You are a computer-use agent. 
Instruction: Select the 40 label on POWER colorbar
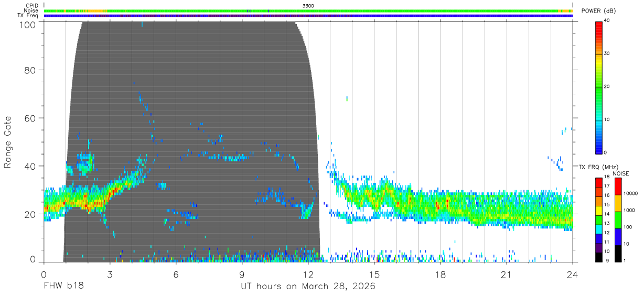click(608, 21)
